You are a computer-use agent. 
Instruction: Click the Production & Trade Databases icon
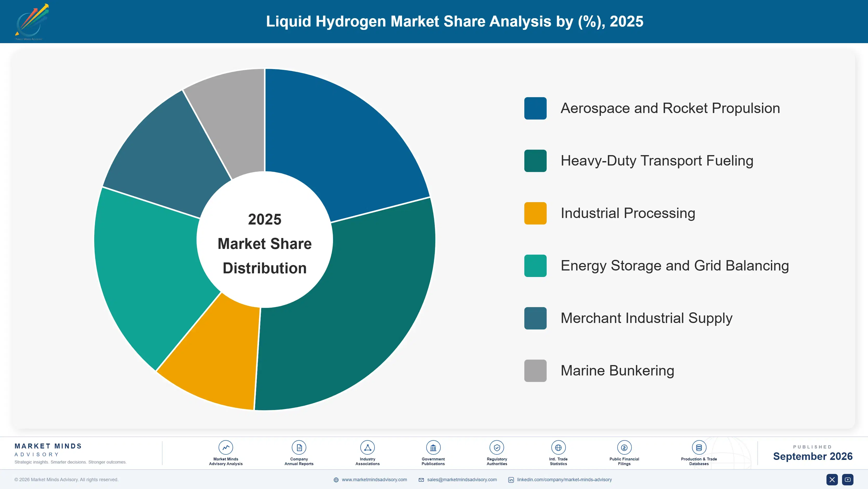click(699, 447)
